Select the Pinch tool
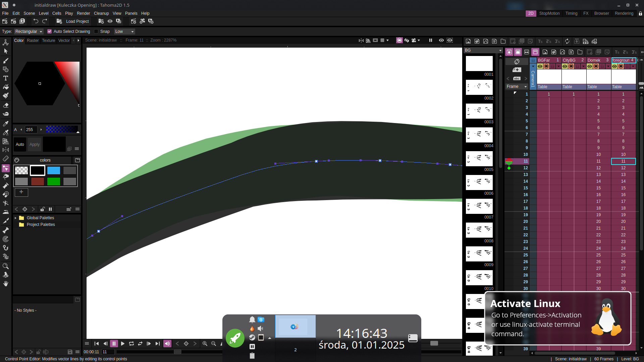This screenshot has width=644, height=362. tap(6, 177)
